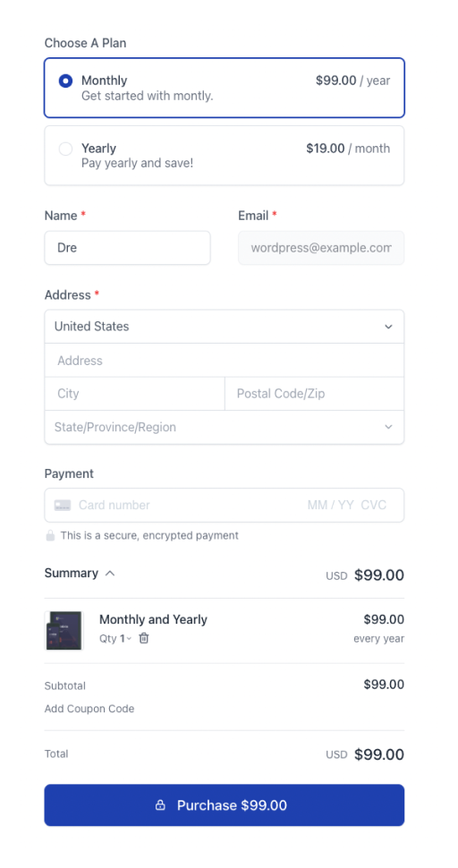Expand the State/Province/Region dropdown
458x868 pixels.
click(x=224, y=428)
